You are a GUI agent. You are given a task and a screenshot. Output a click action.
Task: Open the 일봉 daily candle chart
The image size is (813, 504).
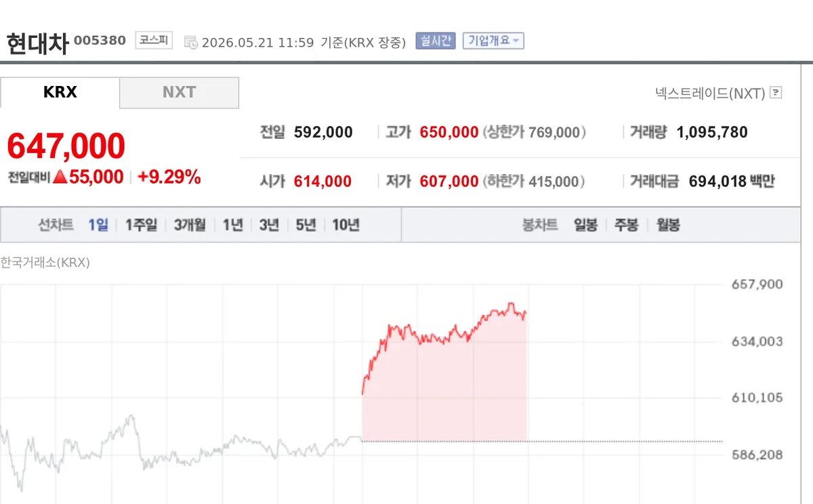[x=585, y=225]
